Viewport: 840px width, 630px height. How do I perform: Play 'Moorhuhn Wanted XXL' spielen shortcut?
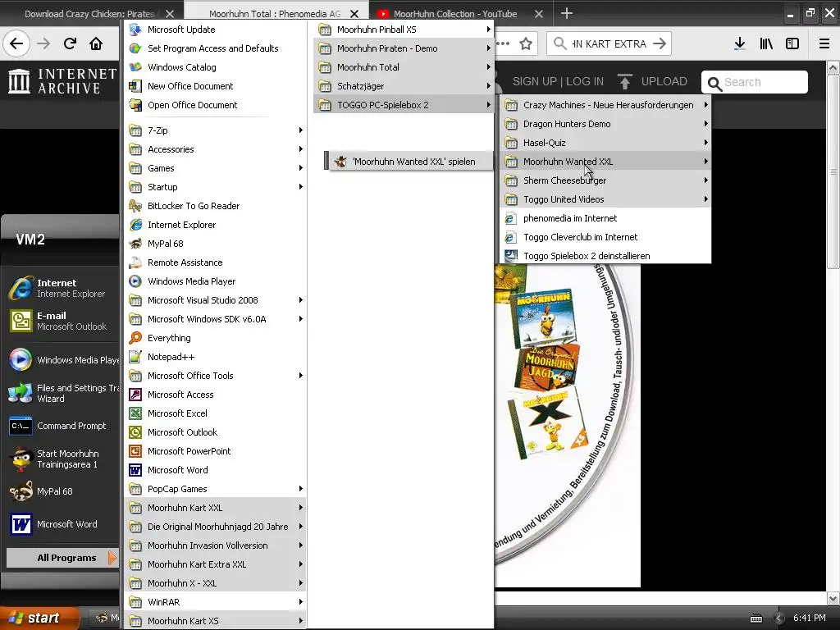[x=409, y=162]
